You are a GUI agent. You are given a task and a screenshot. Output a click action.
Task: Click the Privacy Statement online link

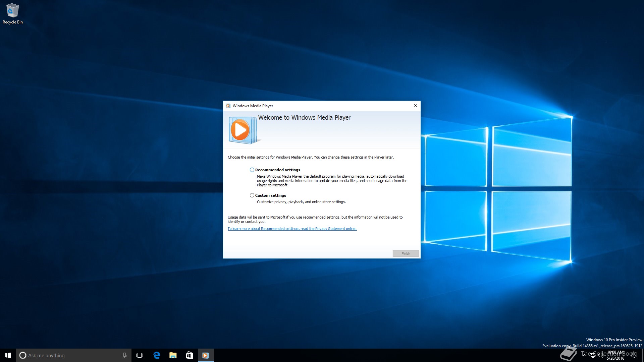tap(292, 229)
